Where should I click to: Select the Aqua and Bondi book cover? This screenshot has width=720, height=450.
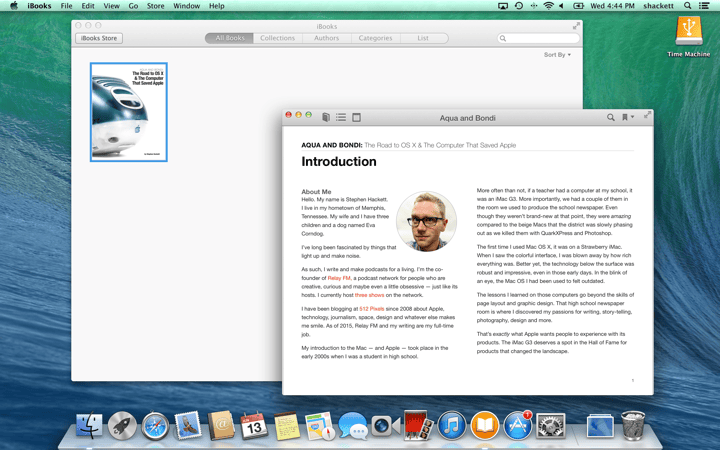coord(129,112)
